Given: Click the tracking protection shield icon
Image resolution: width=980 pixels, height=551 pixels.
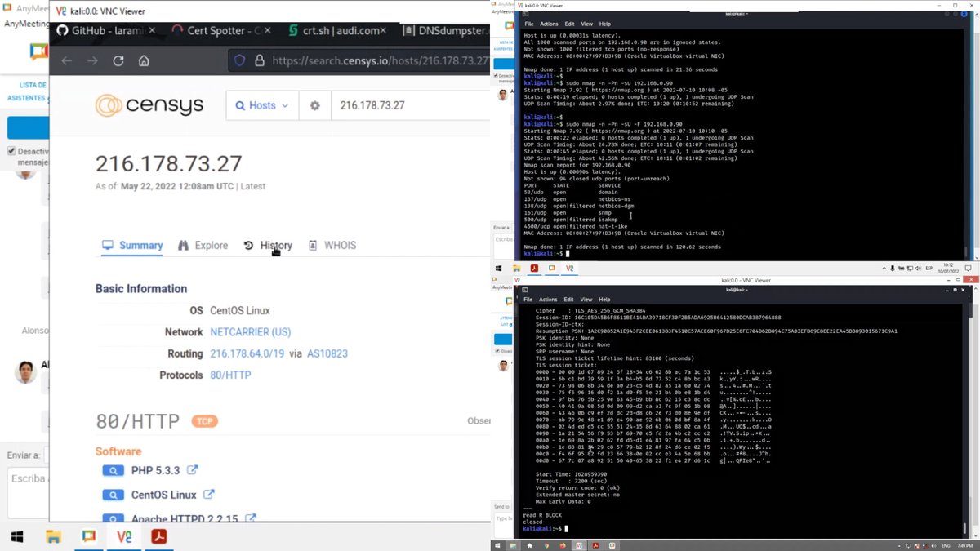Looking at the screenshot, I should (239, 60).
